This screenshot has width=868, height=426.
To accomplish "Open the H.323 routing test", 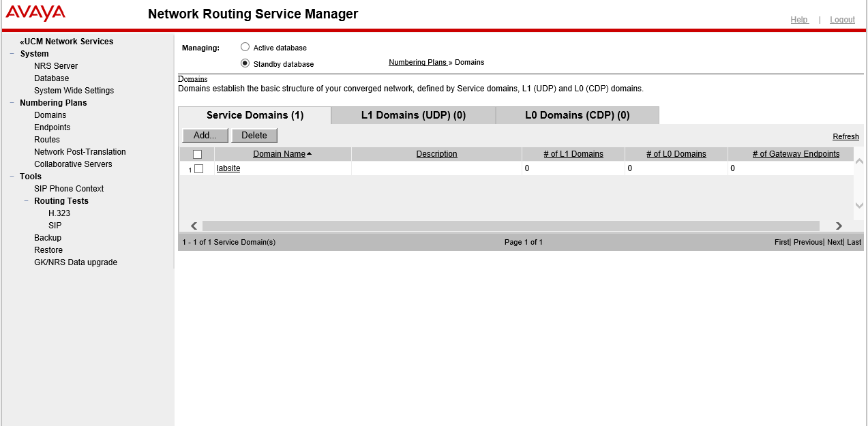I will (x=59, y=213).
